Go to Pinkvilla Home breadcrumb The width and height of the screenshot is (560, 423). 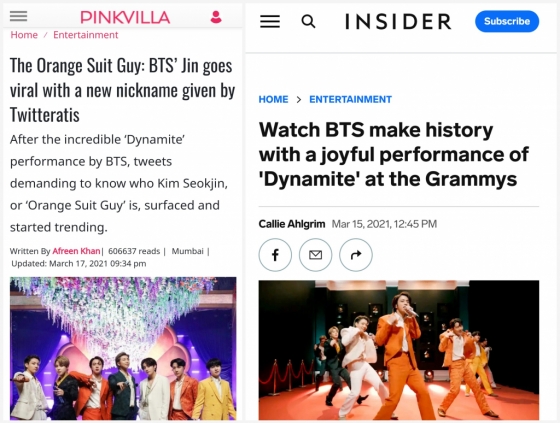pyautogui.click(x=24, y=35)
